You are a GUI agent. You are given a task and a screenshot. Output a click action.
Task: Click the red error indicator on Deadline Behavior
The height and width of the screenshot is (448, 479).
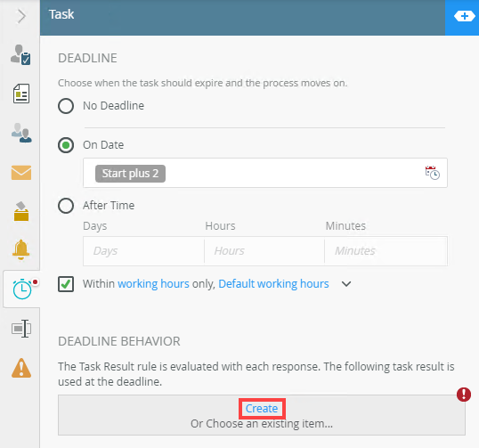point(464,395)
